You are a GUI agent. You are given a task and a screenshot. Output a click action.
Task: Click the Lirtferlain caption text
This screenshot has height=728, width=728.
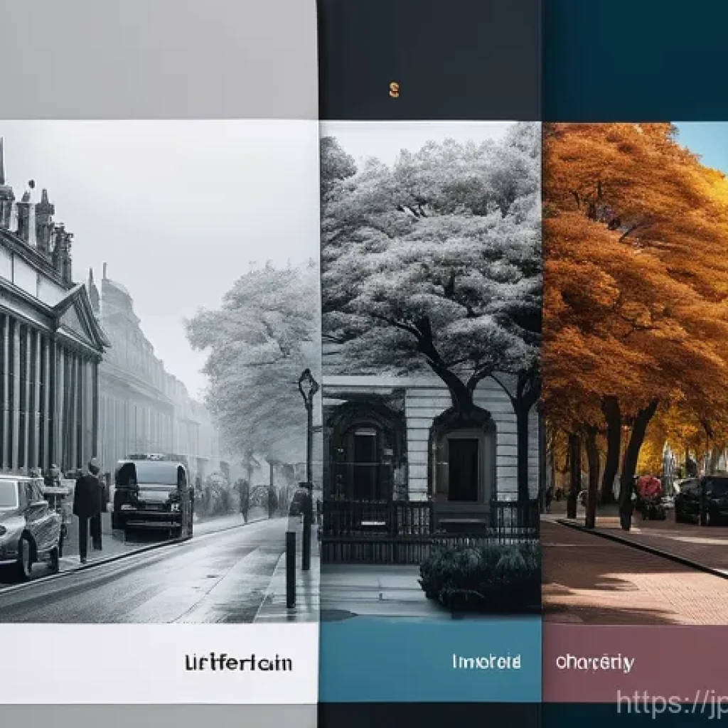(239, 663)
